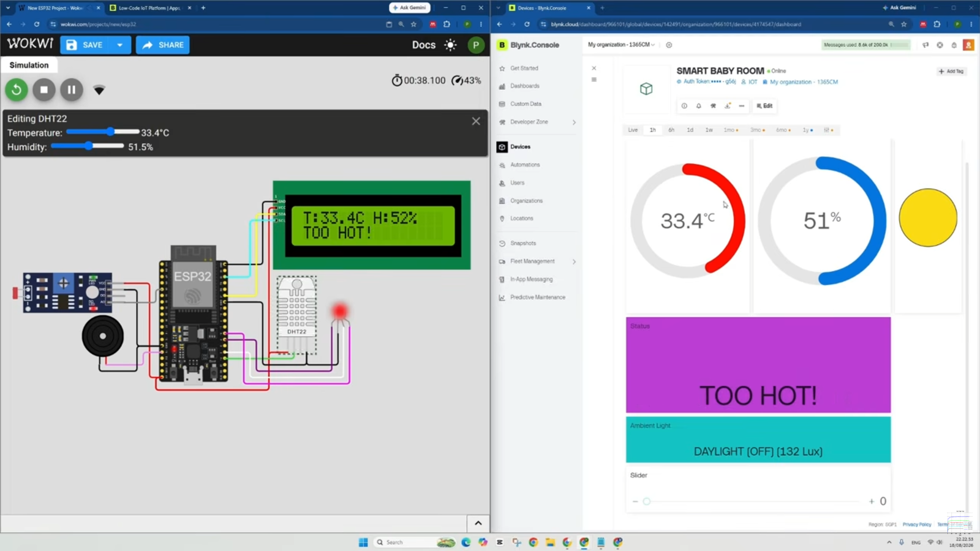The image size is (980, 551).
Task: Close the Editing DHT22 panel
Action: [476, 121]
